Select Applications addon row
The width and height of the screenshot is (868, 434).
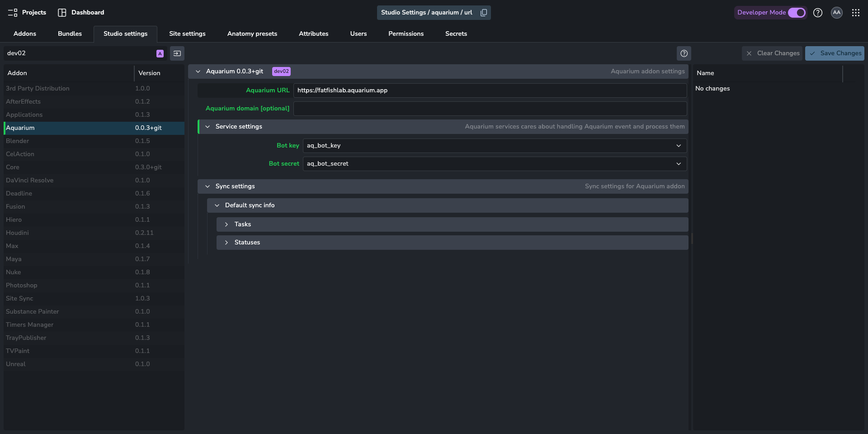tap(94, 115)
